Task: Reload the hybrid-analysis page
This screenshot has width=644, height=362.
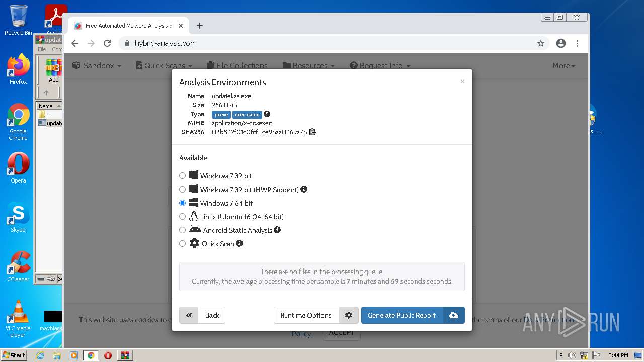Action: pyautogui.click(x=107, y=43)
